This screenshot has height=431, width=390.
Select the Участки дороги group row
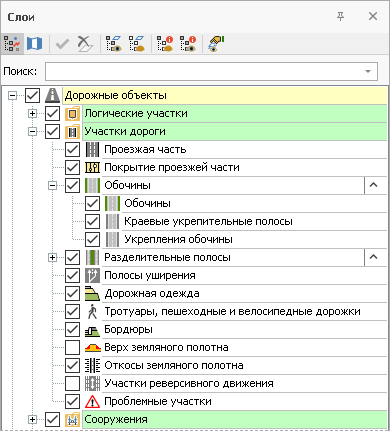point(234,131)
